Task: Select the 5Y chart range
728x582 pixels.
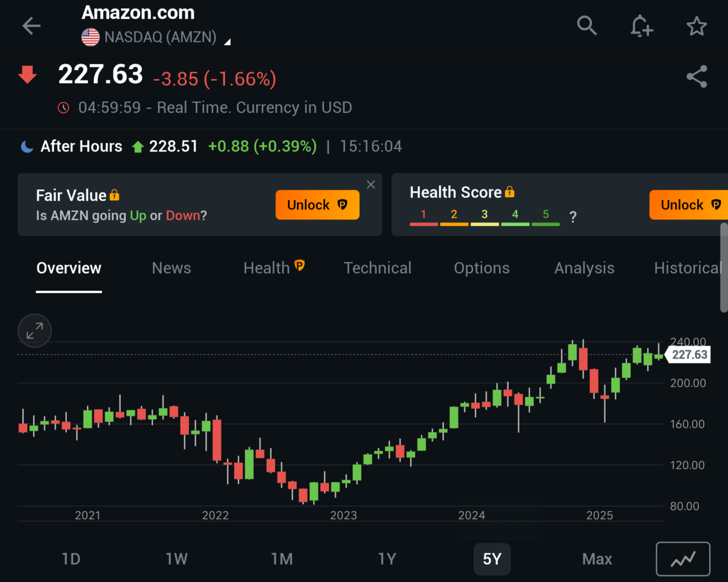Action: click(492, 559)
